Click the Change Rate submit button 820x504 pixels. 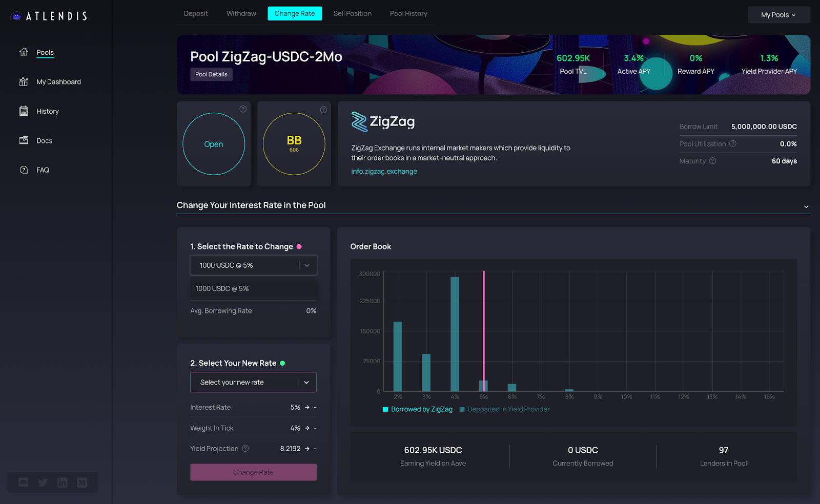click(253, 472)
